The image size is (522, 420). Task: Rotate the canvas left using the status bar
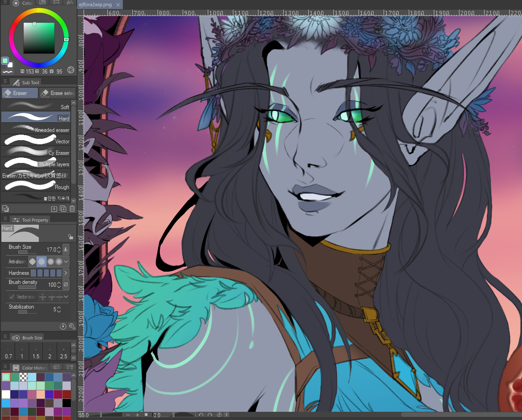pos(201,415)
